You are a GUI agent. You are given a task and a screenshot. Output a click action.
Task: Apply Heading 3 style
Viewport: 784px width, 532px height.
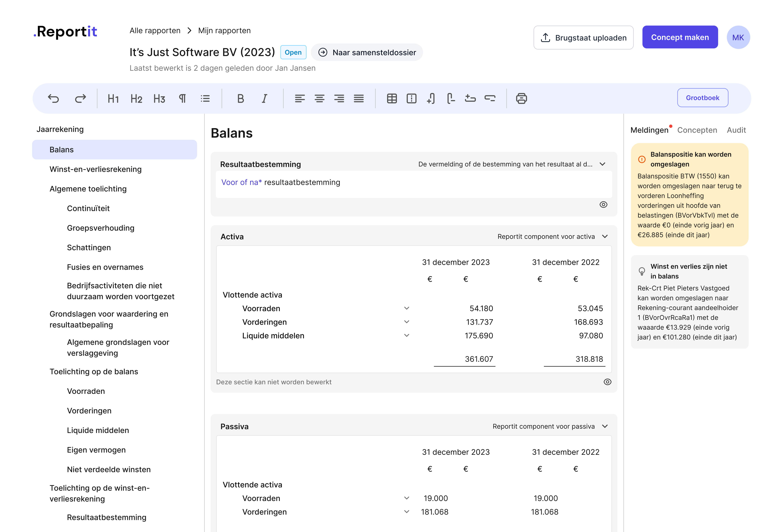(159, 98)
